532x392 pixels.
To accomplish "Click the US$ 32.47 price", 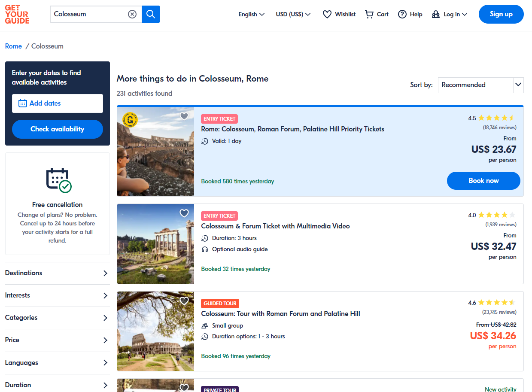I will [x=494, y=246].
